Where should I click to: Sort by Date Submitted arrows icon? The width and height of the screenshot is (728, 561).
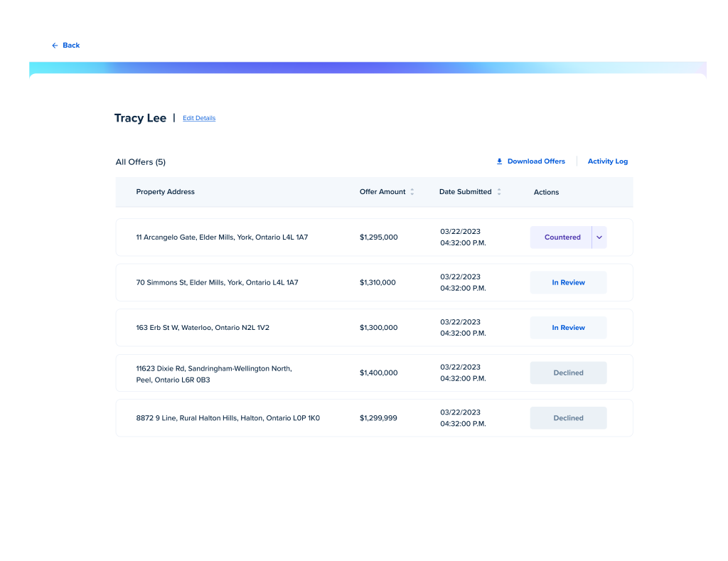499,192
